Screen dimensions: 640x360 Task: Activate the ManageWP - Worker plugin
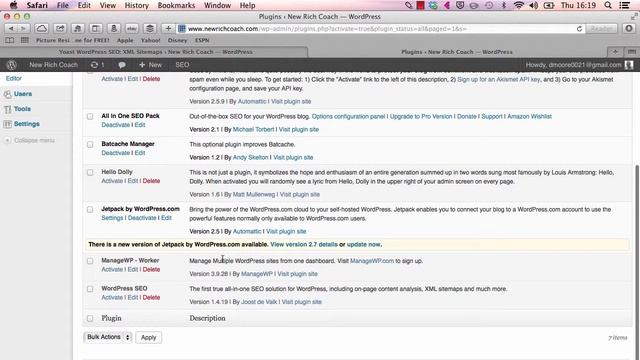click(112, 270)
